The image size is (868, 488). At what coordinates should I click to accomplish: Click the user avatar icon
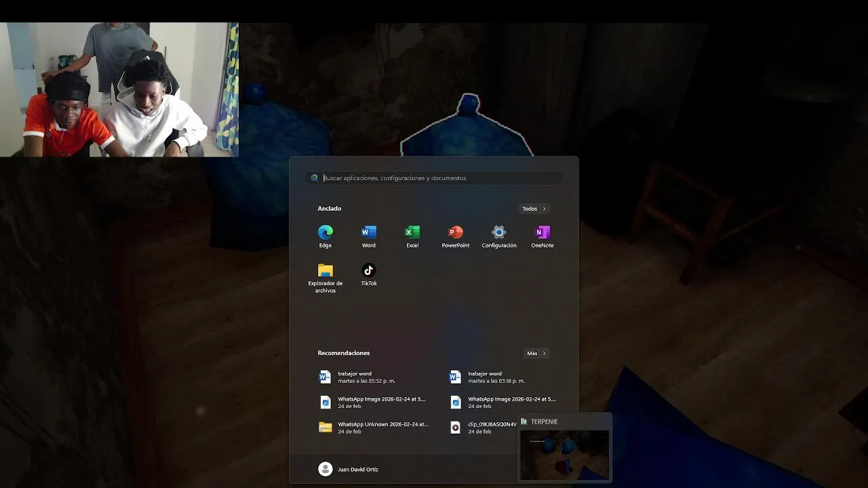click(325, 469)
